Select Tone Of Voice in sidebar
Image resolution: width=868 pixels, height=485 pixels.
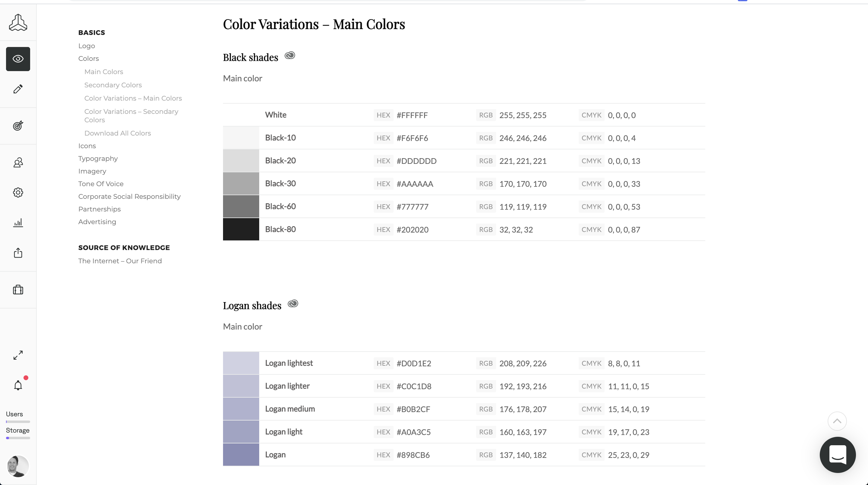[101, 184]
